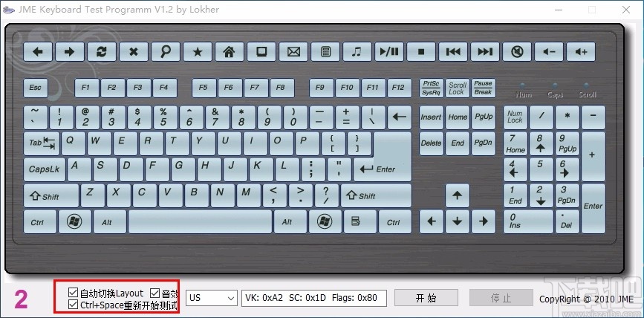Click the Search magnifier media key
This screenshot has height=318, width=644.
click(x=166, y=52)
